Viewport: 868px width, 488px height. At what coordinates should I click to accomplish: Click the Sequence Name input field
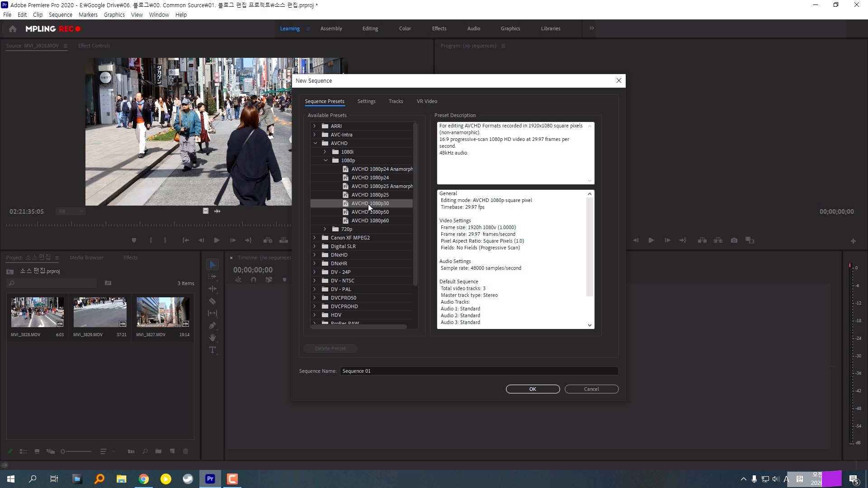pos(479,371)
